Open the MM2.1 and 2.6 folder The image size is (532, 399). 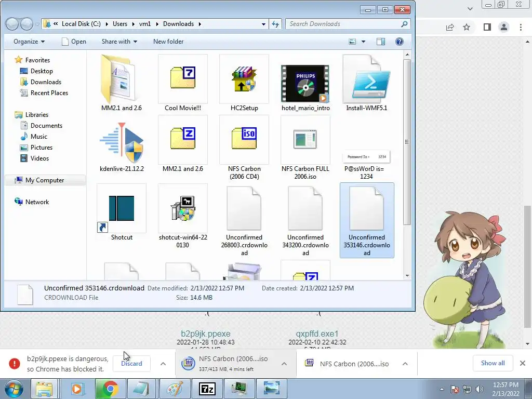(122, 83)
